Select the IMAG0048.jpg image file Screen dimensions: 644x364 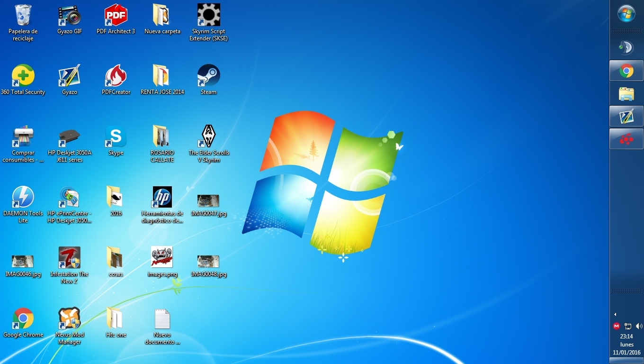pos(209,265)
